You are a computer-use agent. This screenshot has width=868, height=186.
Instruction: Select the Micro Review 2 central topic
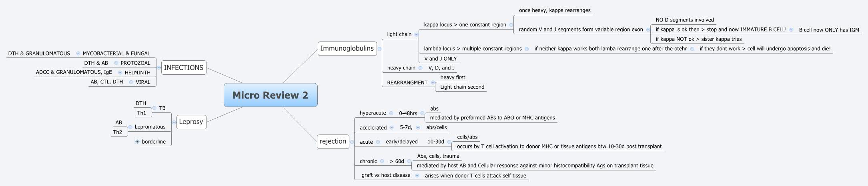(x=271, y=95)
